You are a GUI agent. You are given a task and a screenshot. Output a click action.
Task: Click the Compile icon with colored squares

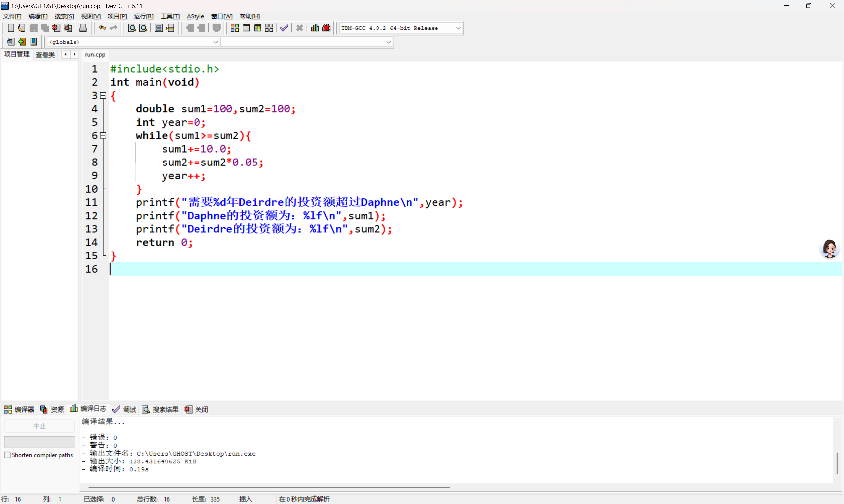235,28
